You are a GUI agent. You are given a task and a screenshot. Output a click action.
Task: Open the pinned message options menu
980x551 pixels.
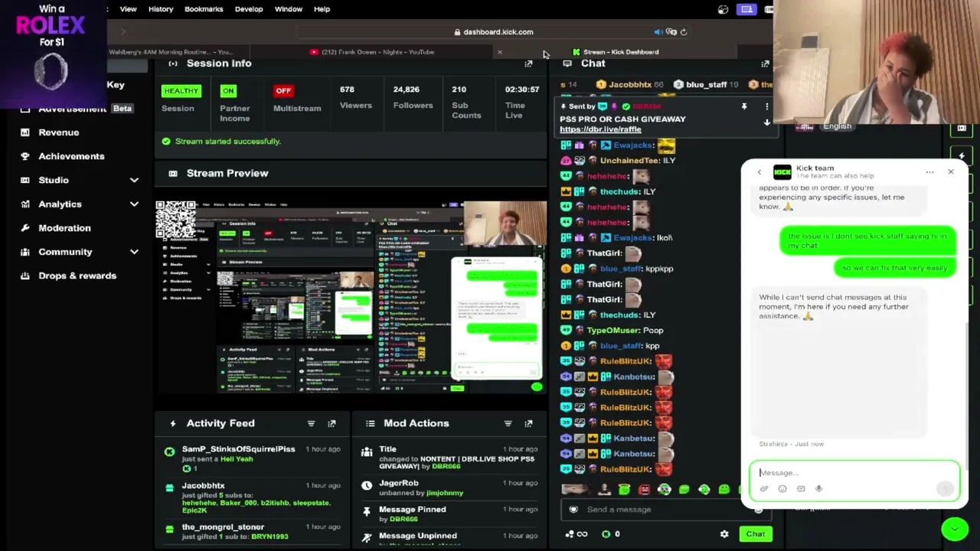click(766, 106)
